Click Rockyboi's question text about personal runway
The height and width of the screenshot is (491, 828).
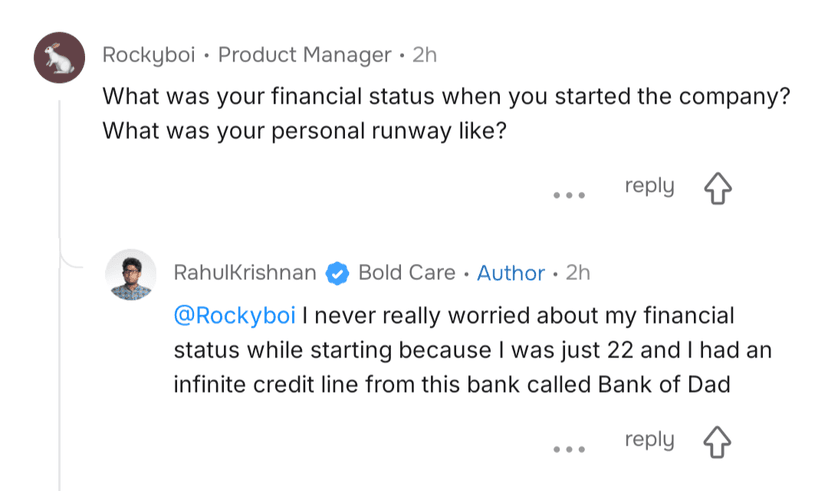pyautogui.click(x=300, y=130)
